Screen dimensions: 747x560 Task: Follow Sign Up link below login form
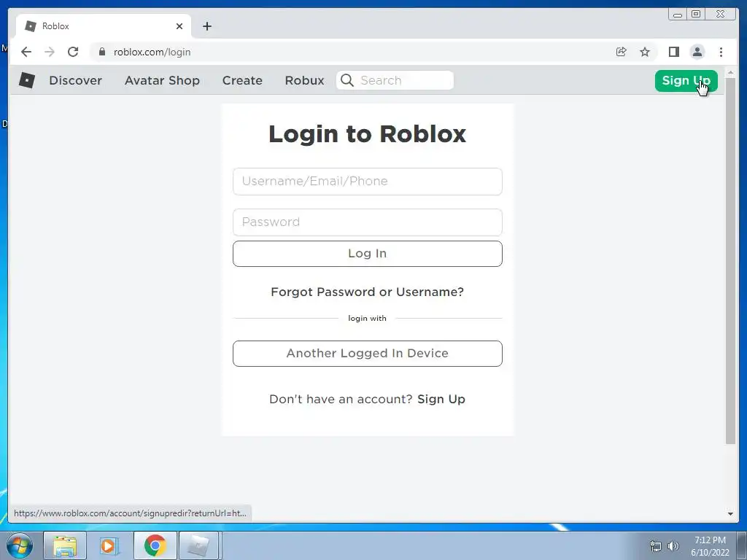click(x=441, y=399)
